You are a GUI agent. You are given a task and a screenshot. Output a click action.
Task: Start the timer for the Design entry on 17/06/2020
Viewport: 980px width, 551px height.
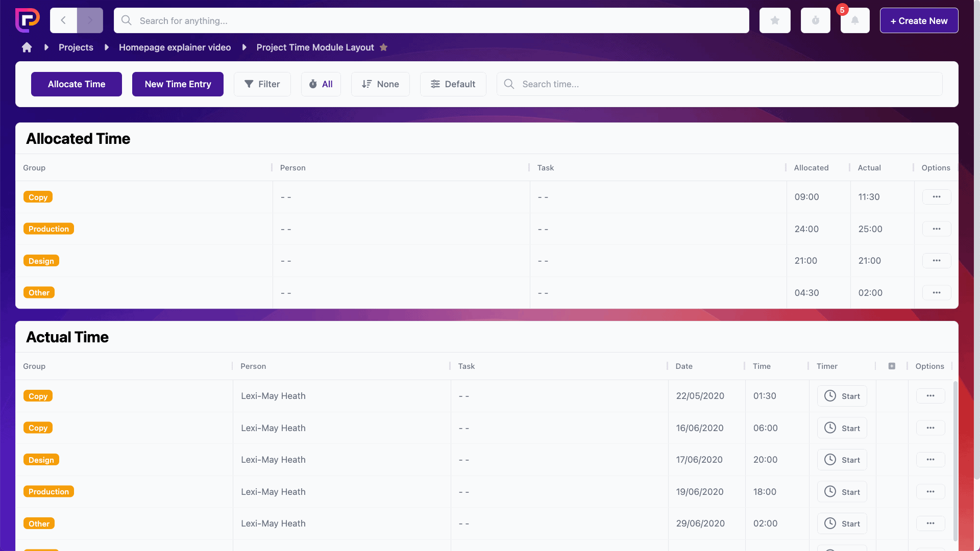coord(842,460)
